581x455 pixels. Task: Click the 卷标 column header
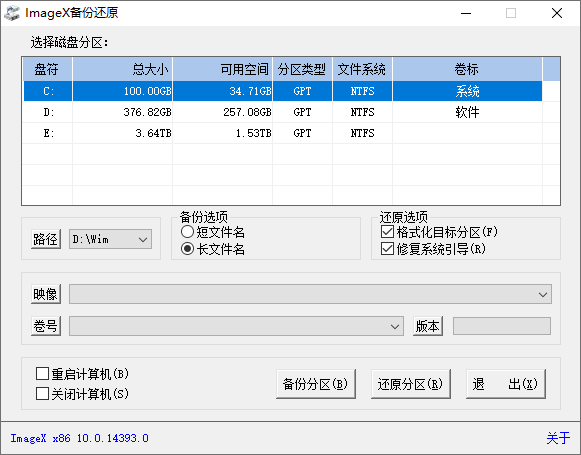(x=467, y=69)
